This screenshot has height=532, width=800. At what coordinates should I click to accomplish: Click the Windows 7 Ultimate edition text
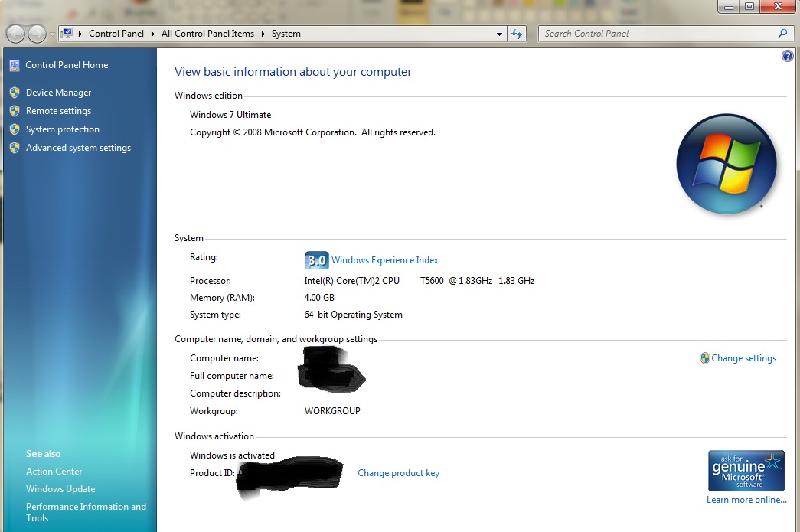pos(230,115)
